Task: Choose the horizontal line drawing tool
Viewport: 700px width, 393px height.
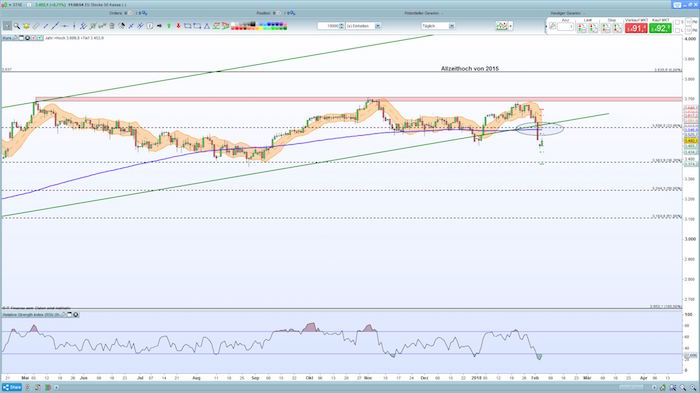Action: click(65, 26)
